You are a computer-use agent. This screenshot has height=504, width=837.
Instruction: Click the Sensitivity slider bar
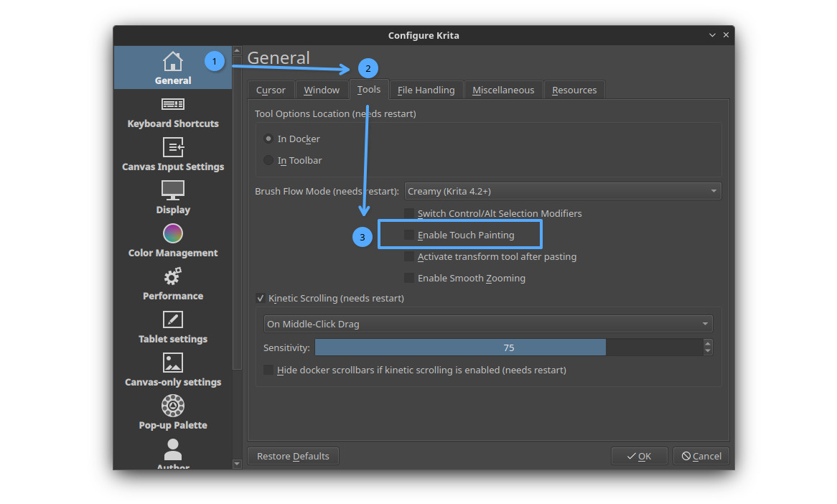pos(508,347)
